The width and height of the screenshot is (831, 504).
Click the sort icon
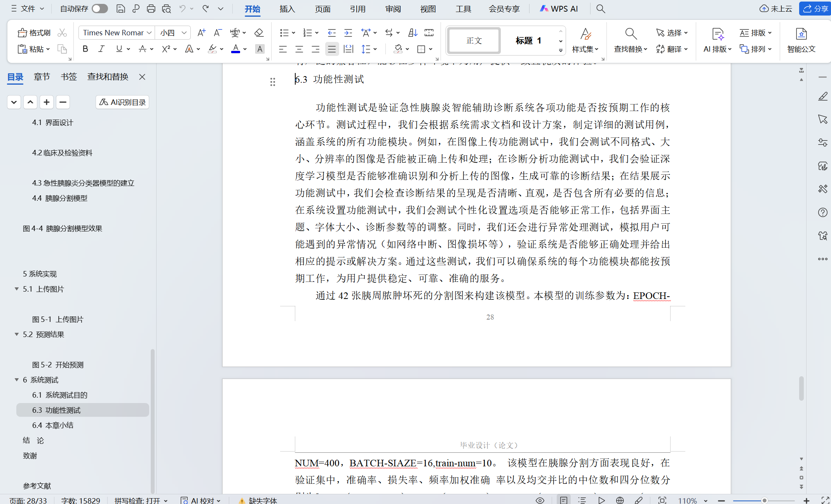click(x=413, y=33)
